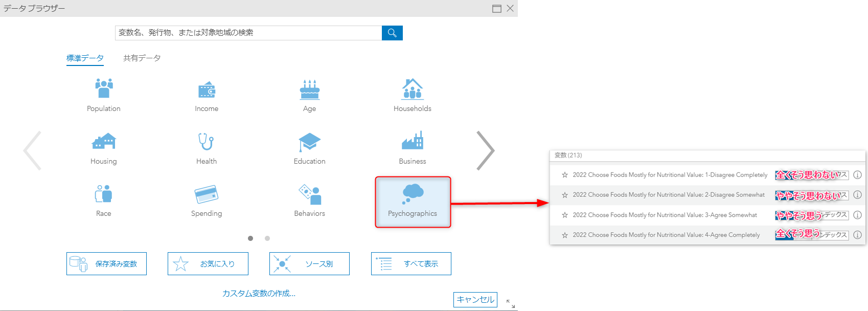Show info for 3-Agree Somewhat variable

(857, 215)
